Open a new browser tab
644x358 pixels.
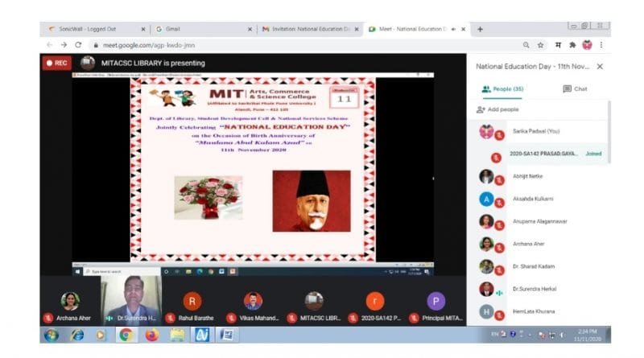click(x=481, y=29)
